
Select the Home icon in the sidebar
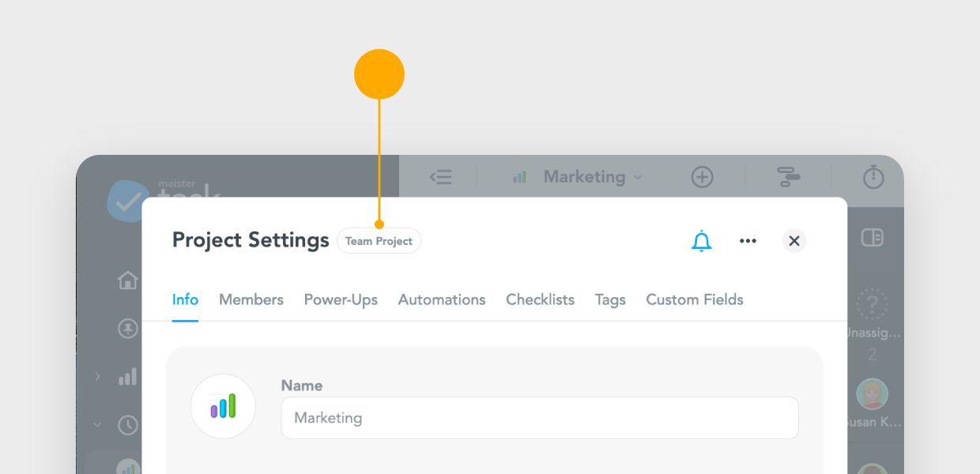(127, 280)
